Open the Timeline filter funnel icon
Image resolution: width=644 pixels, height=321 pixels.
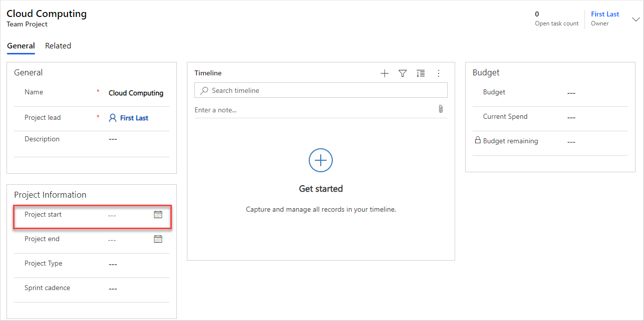[x=402, y=73]
